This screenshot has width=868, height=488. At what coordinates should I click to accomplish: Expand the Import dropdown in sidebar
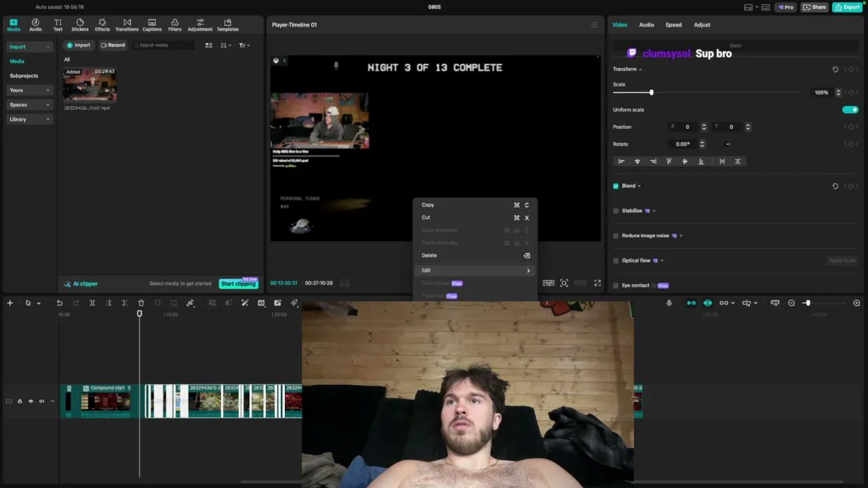click(29, 47)
